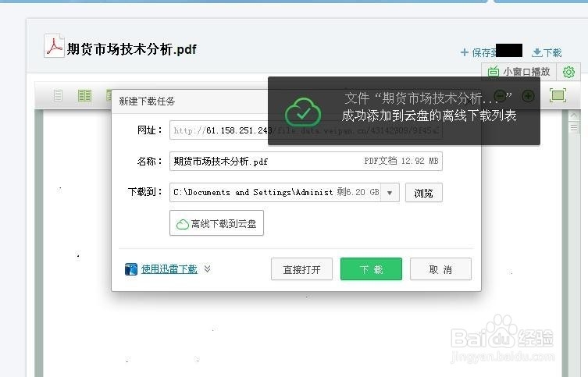Click the 取消 cancel button
588x377 pixels.
click(440, 269)
